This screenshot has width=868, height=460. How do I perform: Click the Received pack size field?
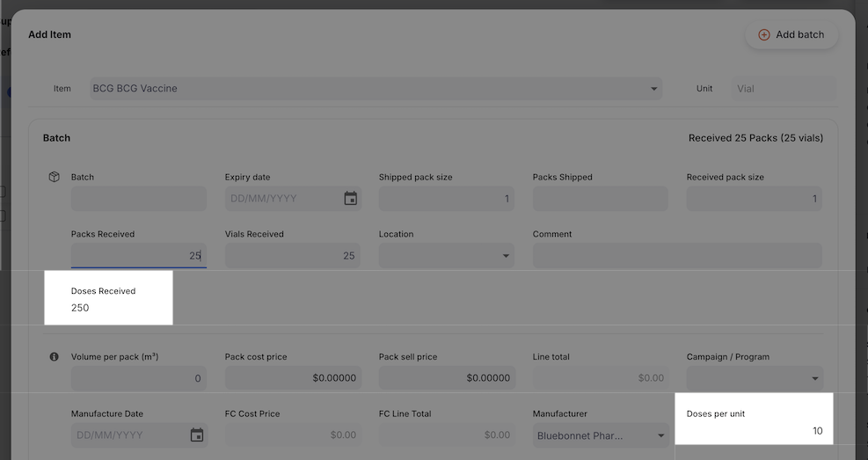(754, 198)
